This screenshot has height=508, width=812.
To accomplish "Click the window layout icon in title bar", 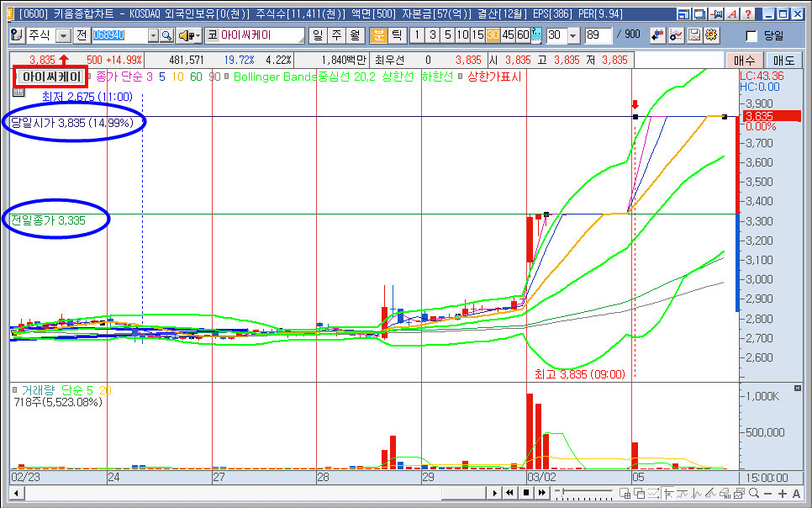I will [683, 14].
